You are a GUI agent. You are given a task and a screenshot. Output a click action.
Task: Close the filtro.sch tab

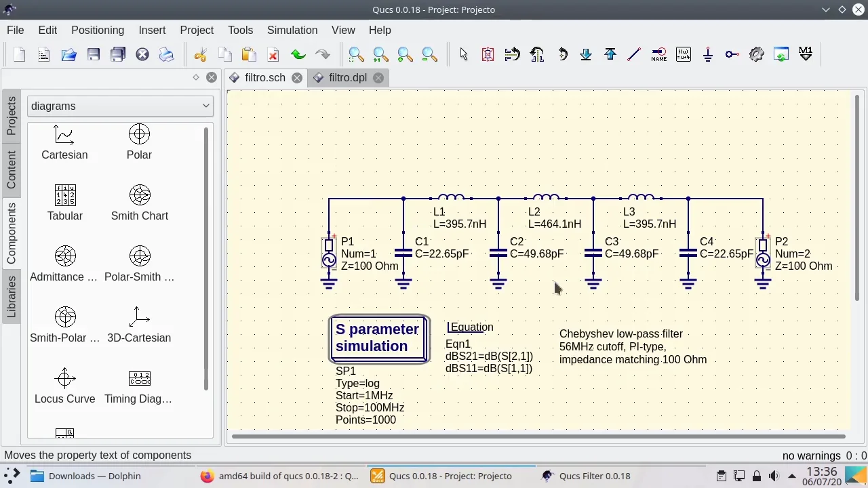pos(297,78)
